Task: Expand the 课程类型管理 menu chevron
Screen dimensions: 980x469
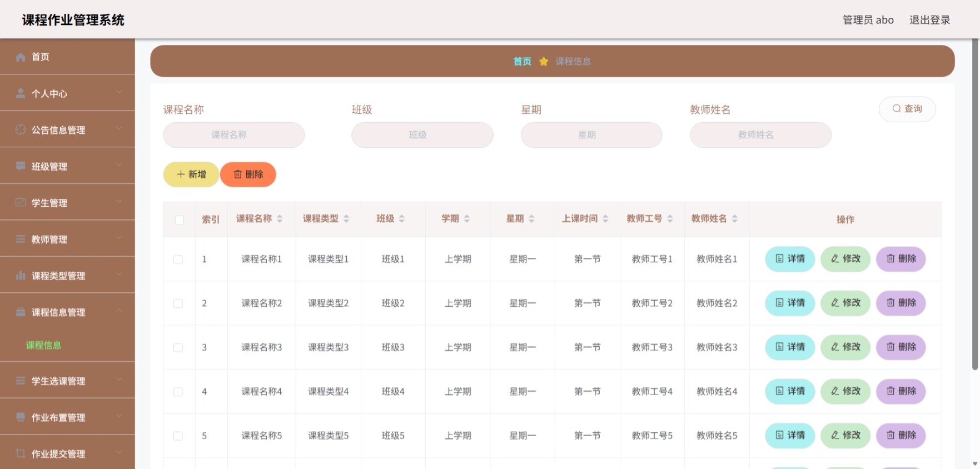Action: [x=119, y=274]
